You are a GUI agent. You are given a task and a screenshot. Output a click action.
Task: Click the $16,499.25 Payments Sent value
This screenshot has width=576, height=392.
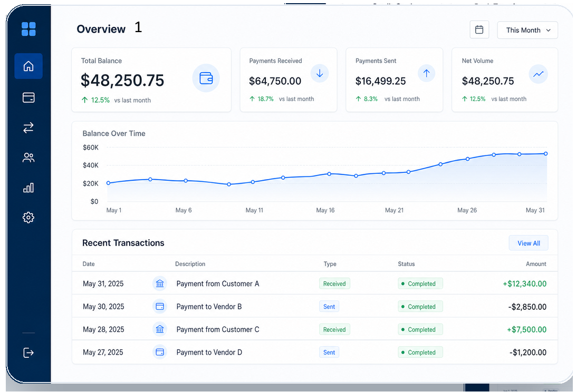381,81
